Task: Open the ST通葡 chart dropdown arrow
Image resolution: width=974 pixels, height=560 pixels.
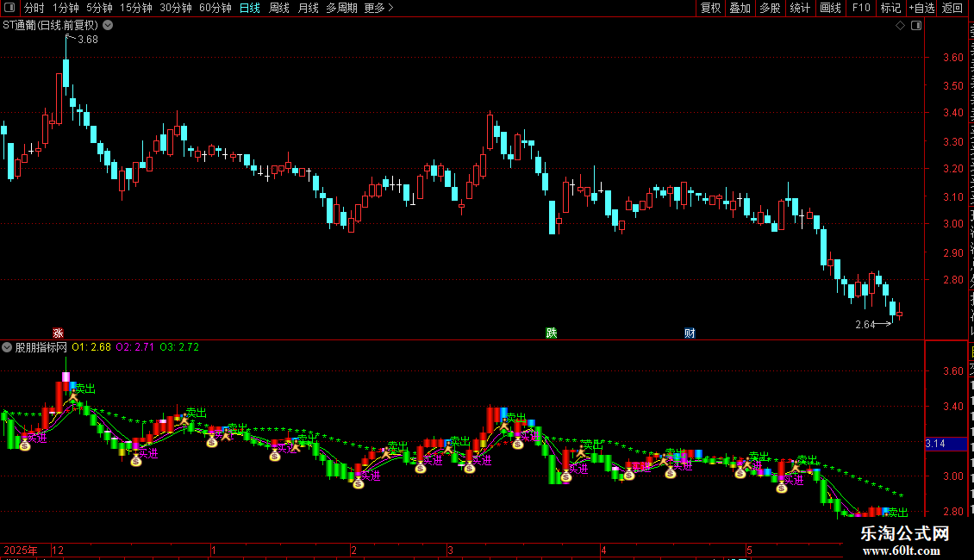Action: click(x=108, y=26)
